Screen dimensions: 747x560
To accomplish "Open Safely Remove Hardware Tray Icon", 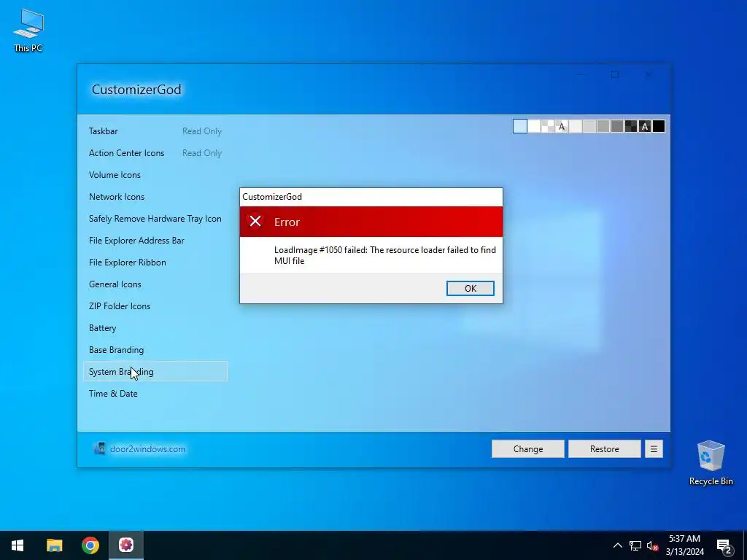I will tap(155, 219).
